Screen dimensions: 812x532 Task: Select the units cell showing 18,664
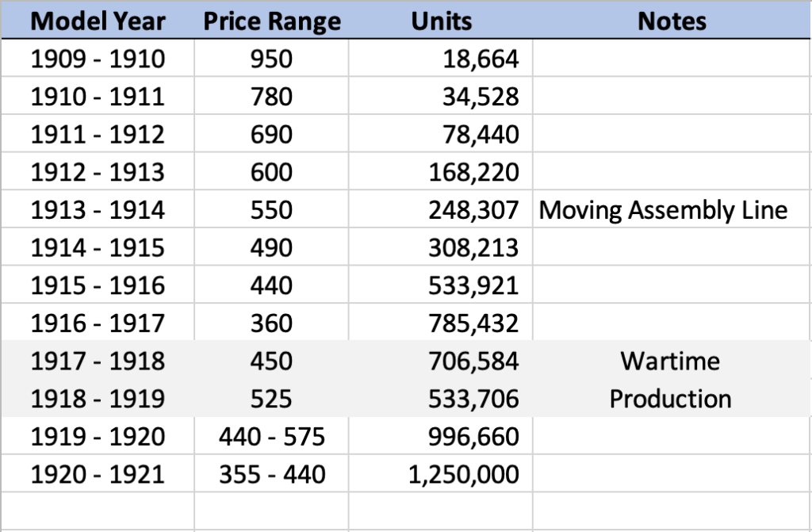(473, 59)
